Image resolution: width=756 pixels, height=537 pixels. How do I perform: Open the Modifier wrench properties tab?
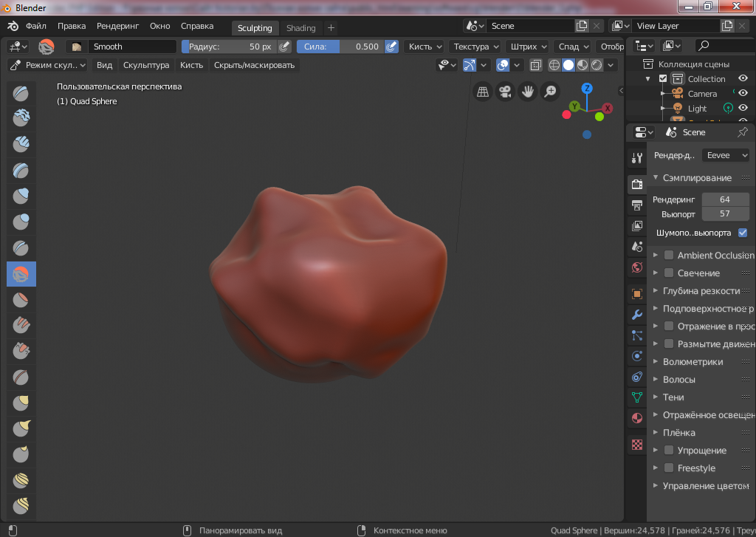tap(637, 315)
